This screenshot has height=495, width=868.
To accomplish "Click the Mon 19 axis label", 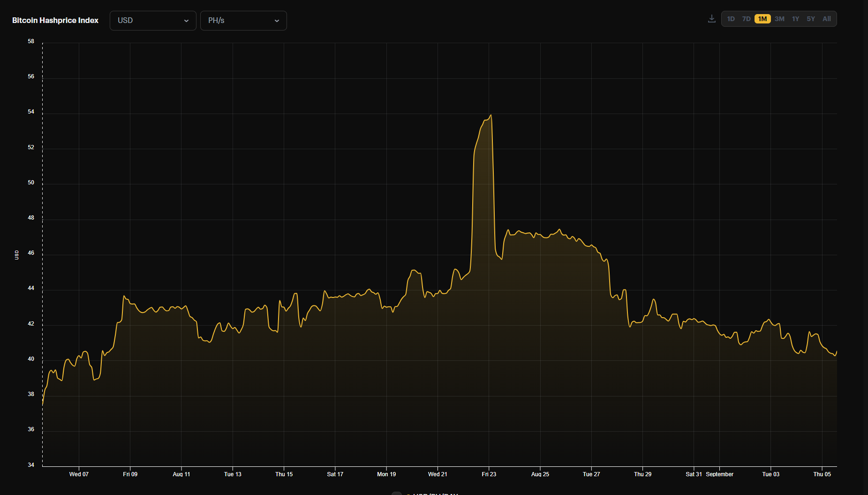I will (x=386, y=474).
